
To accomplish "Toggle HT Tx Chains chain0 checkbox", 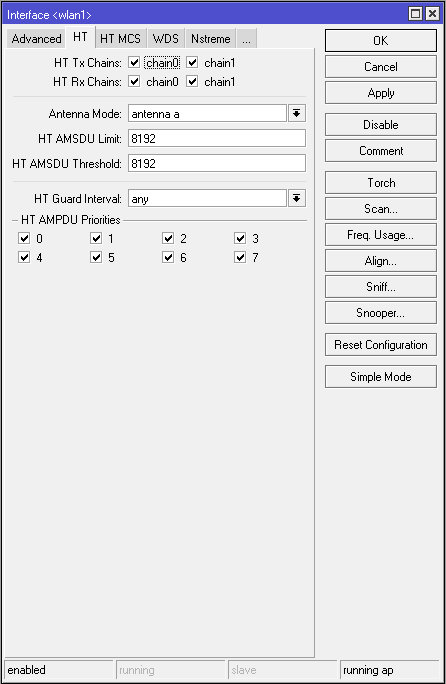I will [x=134, y=63].
